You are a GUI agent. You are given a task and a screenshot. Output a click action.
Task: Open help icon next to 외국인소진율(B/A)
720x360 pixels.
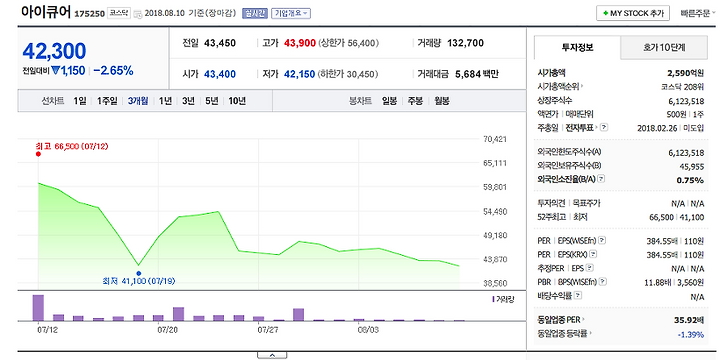(x=602, y=179)
